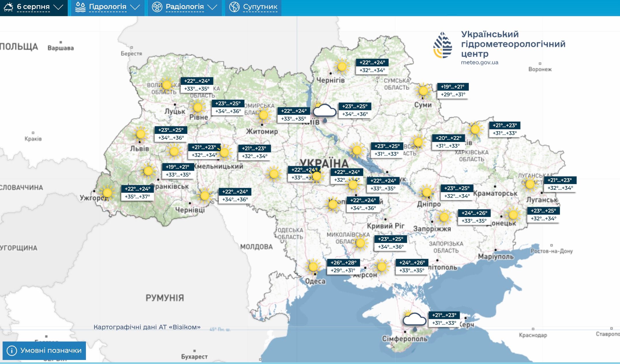This screenshot has height=364, width=620.
Task: Click the water waves Гідрологія icon
Action: 80,7
